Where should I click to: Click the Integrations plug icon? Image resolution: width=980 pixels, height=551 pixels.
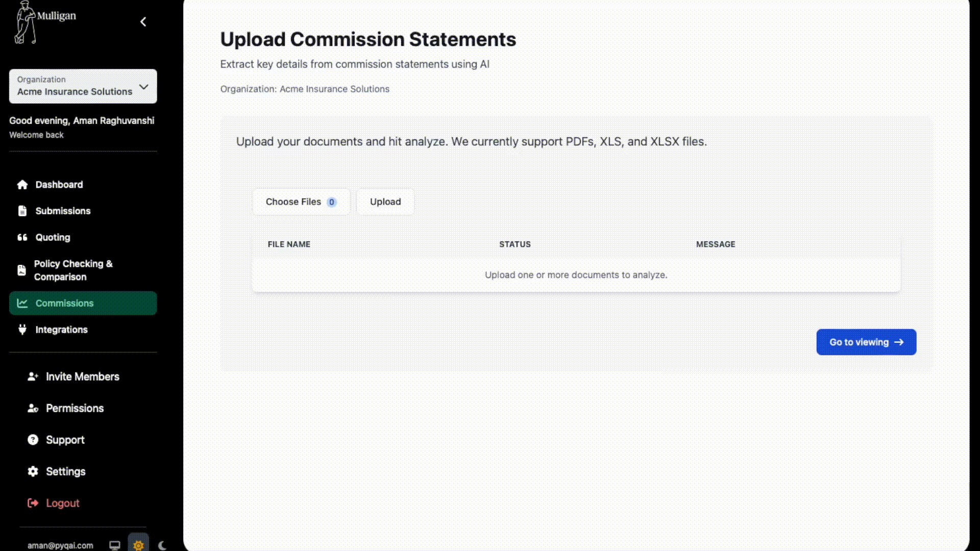22,330
